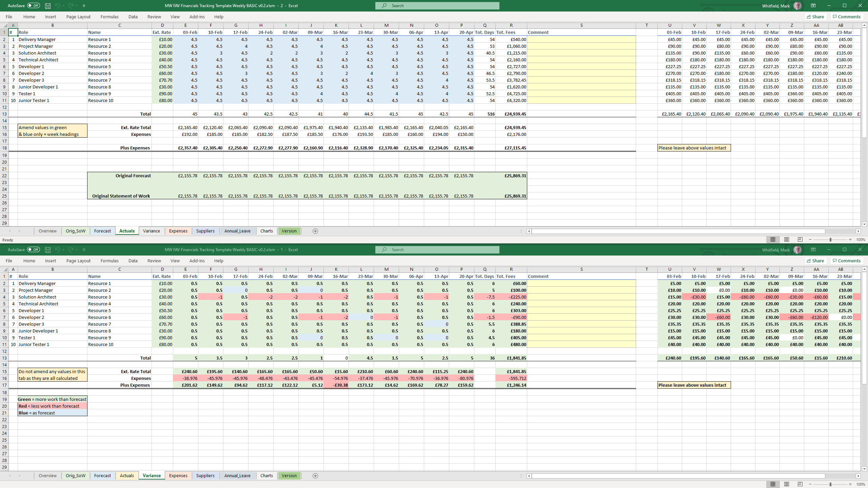
Task: Click Search box in top title bar
Action: pyautogui.click(x=437, y=6)
